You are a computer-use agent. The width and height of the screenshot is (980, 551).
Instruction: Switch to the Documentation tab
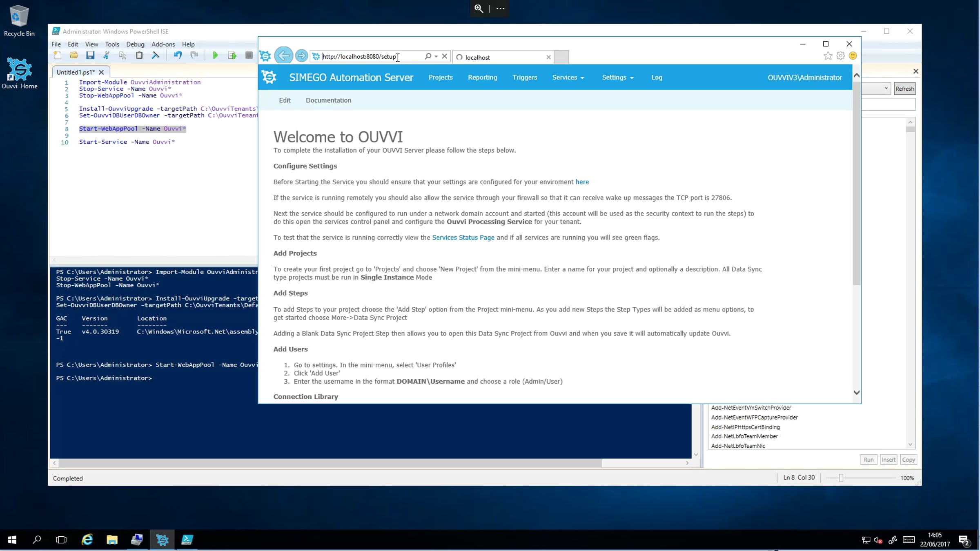[x=328, y=100]
